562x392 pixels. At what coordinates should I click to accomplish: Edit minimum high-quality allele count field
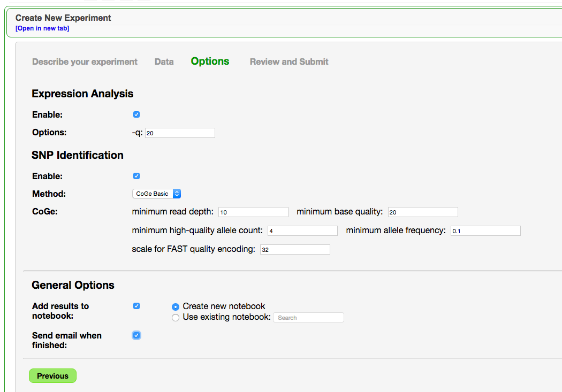302,230
